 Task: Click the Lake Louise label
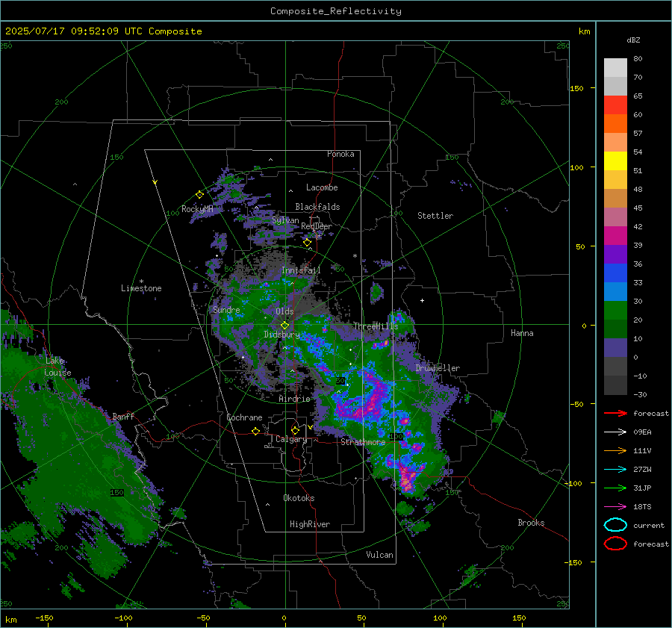point(57,367)
